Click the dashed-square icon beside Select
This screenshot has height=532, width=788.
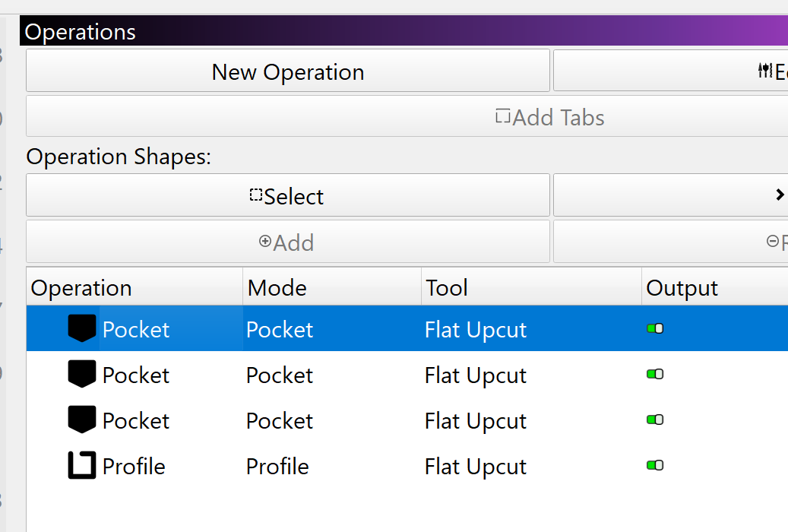click(x=256, y=195)
